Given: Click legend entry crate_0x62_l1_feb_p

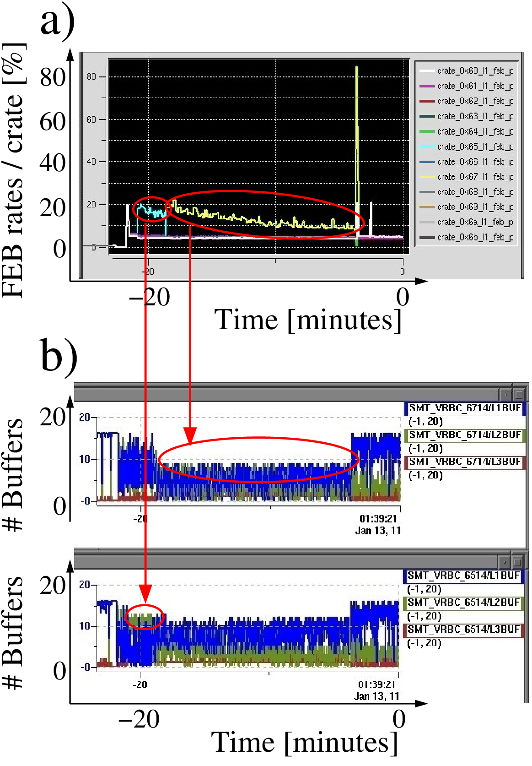Looking at the screenshot, I should click(x=467, y=101).
